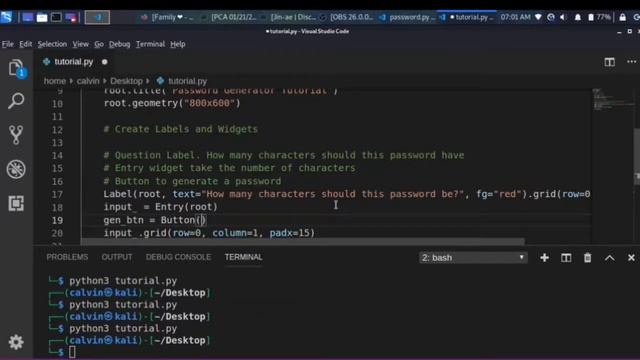Open the Manage gear at bottom of activity bar

coord(16,342)
